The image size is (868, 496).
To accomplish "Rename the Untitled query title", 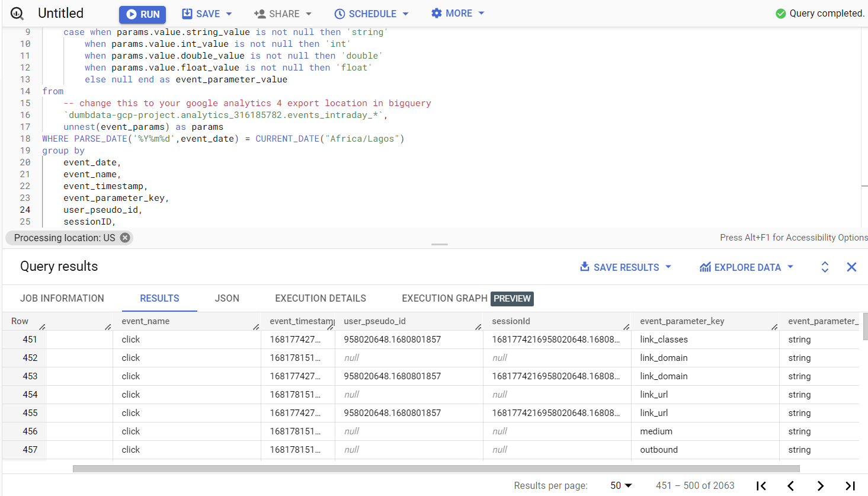I will pos(60,12).
